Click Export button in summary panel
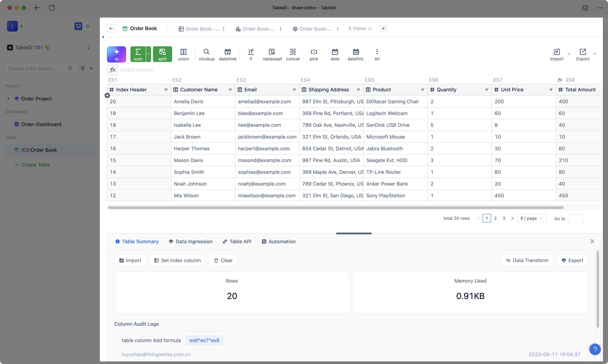 (x=572, y=260)
